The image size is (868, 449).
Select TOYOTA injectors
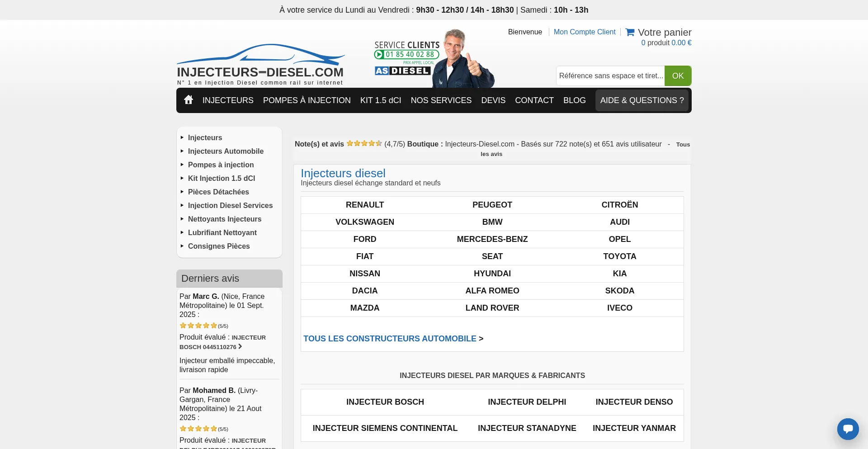tap(620, 256)
